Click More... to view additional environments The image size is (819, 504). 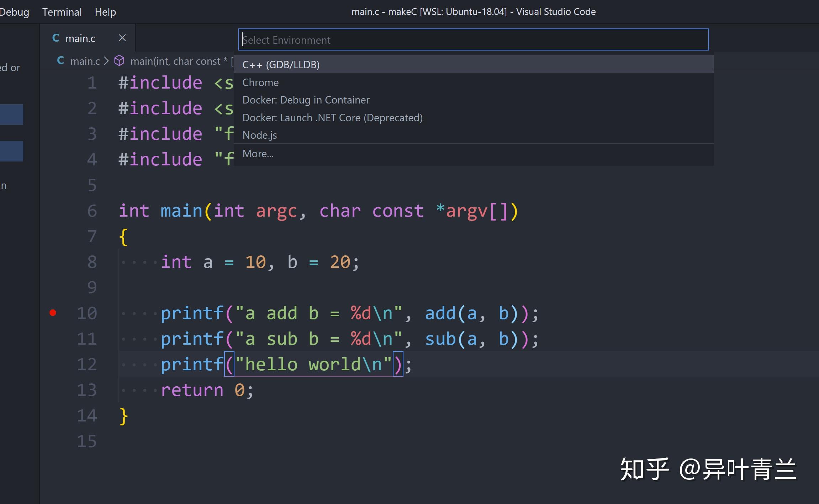[258, 153]
